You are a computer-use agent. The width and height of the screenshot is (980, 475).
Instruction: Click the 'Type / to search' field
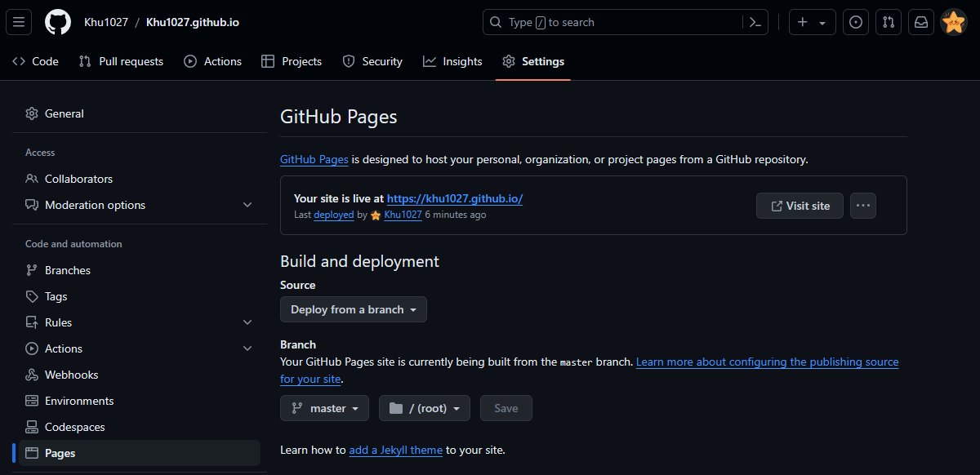click(x=627, y=23)
